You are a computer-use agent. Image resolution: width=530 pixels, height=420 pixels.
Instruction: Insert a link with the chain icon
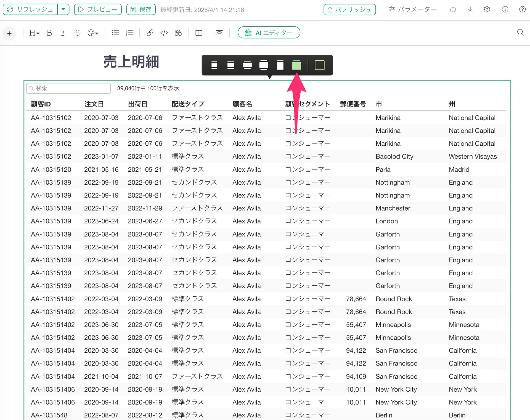point(150,33)
